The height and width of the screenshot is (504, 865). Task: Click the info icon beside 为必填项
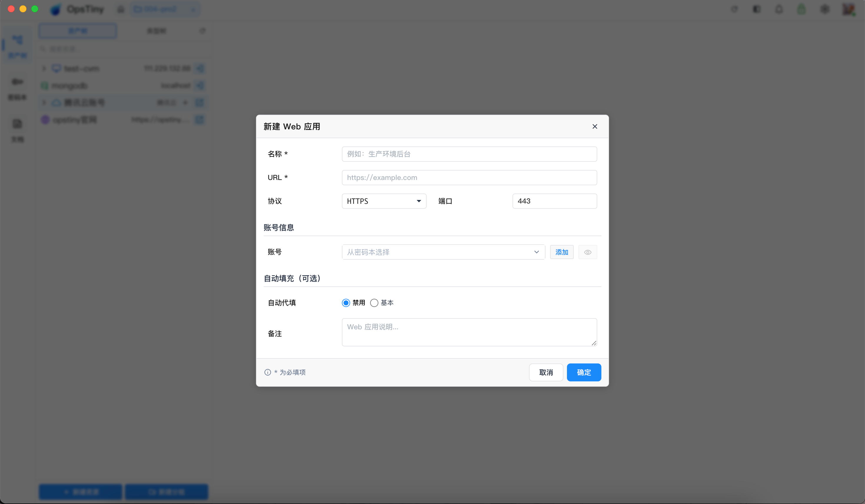[268, 372]
